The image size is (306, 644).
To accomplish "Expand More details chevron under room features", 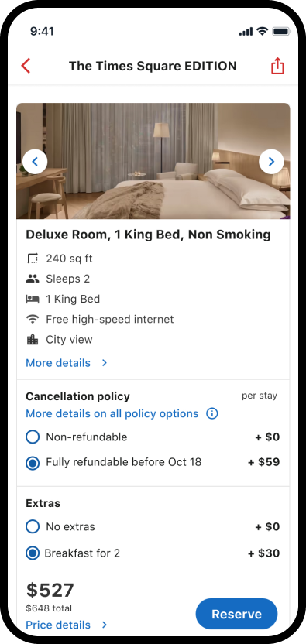I will [x=105, y=363].
